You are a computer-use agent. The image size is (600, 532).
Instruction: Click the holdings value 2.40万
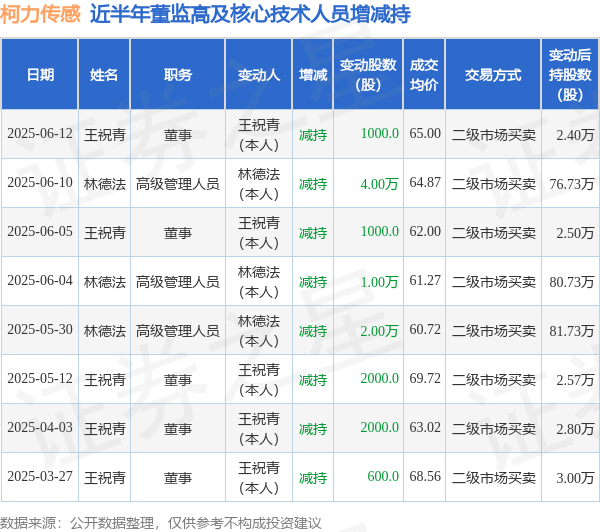575,135
